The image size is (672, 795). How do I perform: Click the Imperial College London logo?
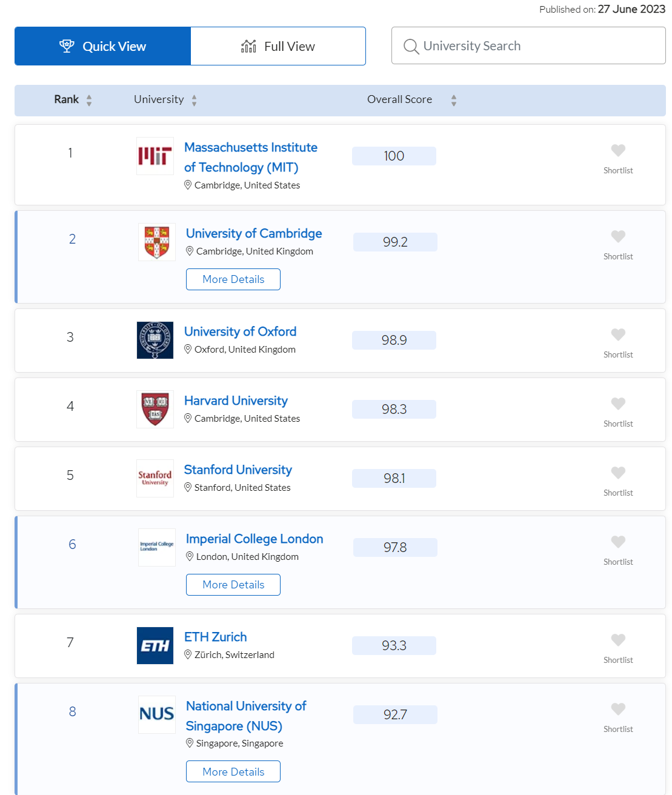click(x=157, y=548)
